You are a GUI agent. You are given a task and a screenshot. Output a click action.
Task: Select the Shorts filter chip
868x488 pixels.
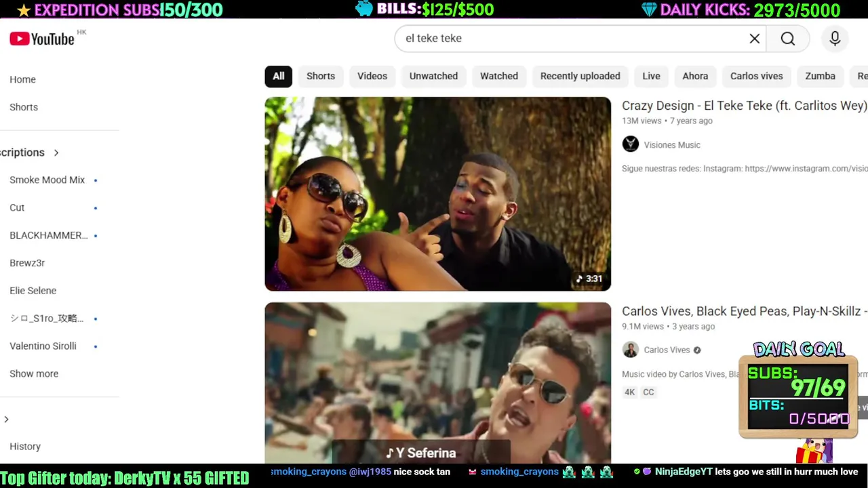[x=321, y=76]
